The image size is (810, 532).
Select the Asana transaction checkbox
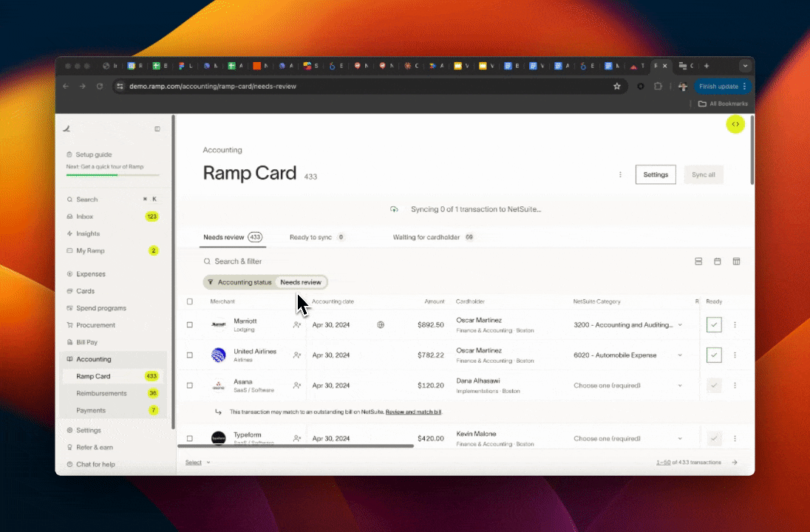[x=190, y=385]
